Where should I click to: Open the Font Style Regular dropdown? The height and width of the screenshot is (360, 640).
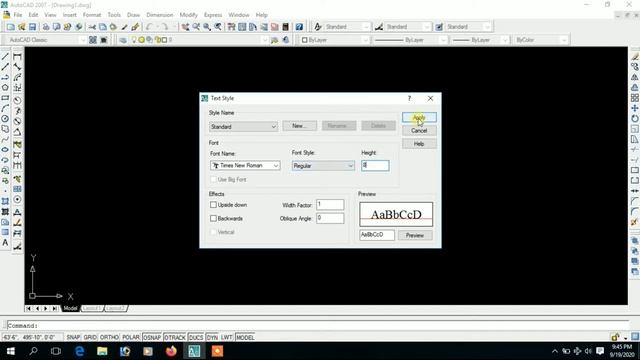(x=323, y=166)
